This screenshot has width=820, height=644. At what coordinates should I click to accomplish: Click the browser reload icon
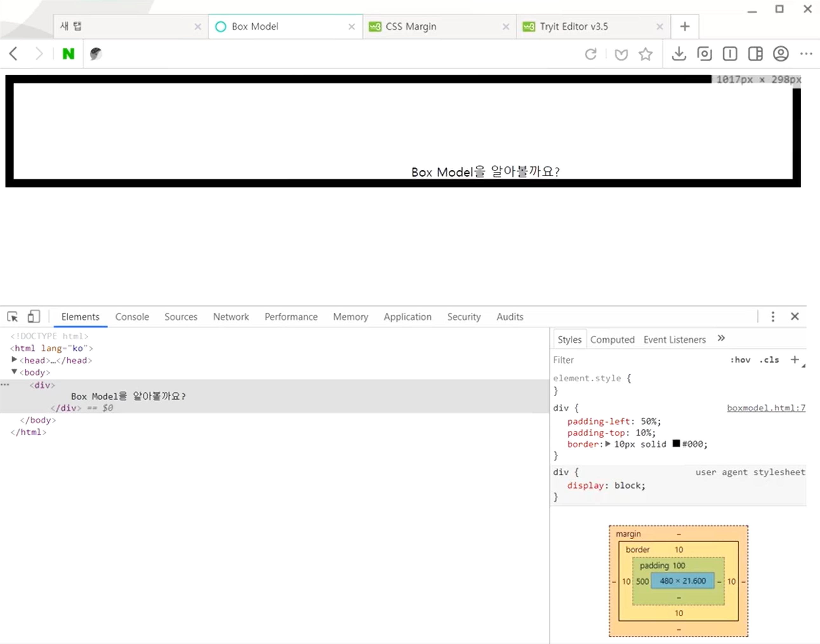[x=591, y=54]
